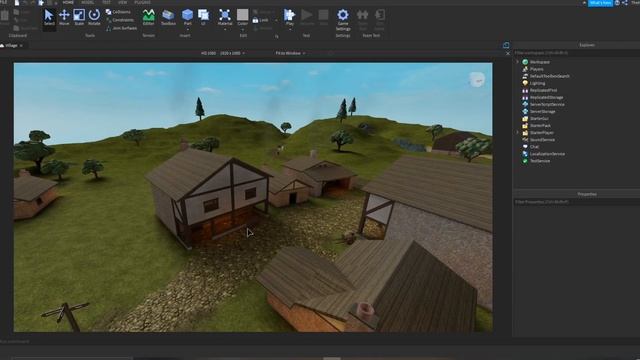
Task: Switch to the HOME ribbon tab
Action: 68,2
